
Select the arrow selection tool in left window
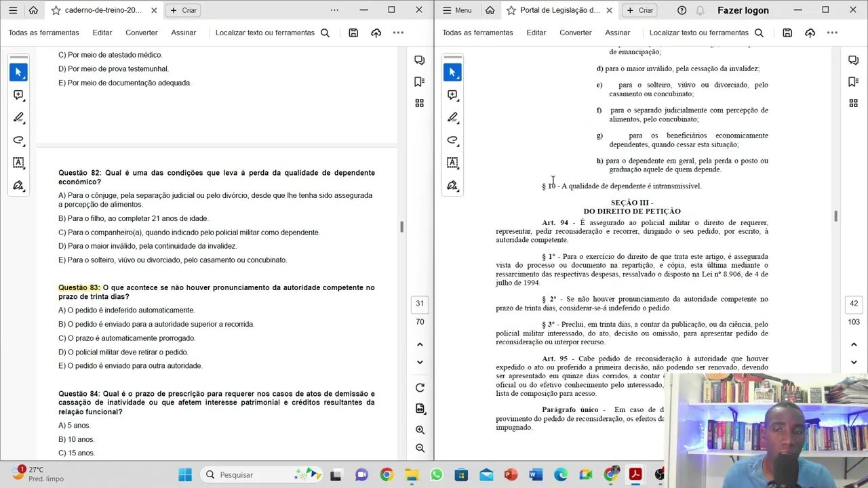coord(18,72)
